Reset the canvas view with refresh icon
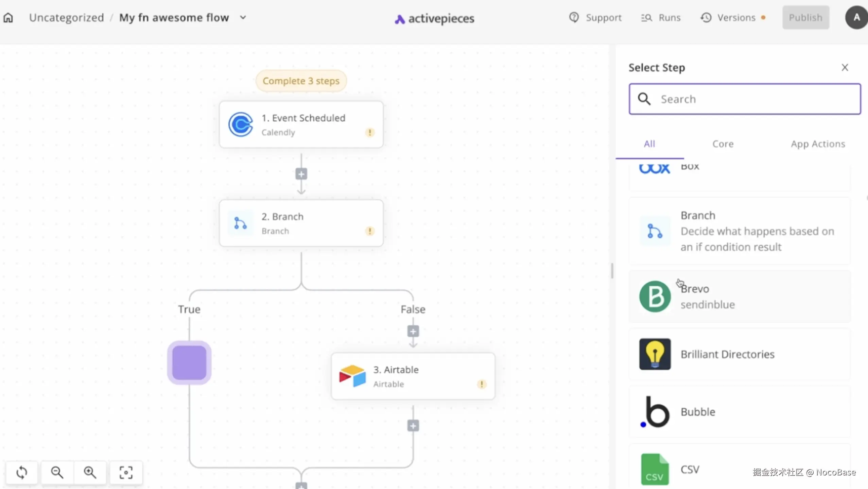868x489 pixels. click(x=22, y=472)
